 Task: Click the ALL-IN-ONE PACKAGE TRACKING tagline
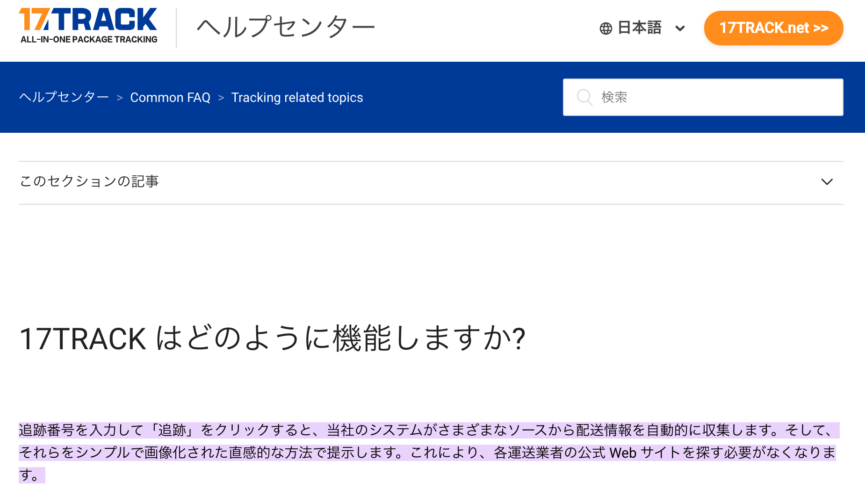(89, 40)
